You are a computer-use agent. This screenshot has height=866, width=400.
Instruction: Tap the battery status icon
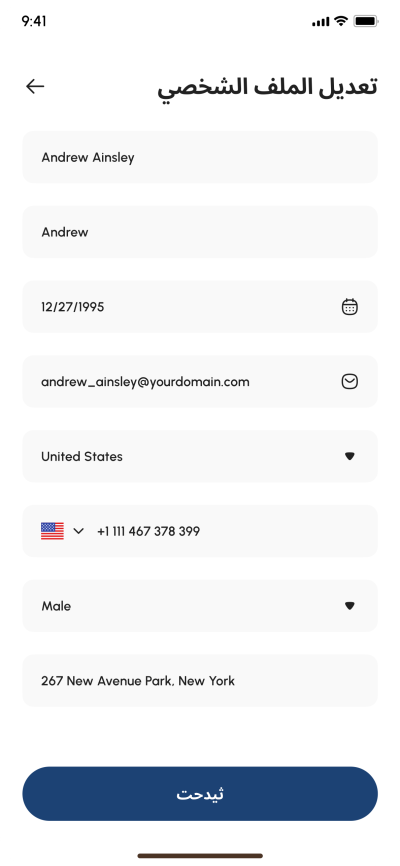click(x=366, y=22)
